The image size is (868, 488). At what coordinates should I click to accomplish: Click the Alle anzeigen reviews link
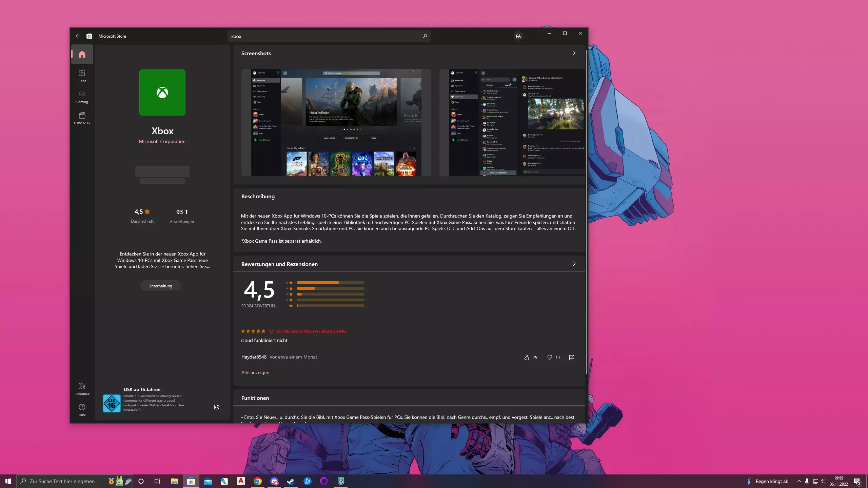(x=255, y=372)
